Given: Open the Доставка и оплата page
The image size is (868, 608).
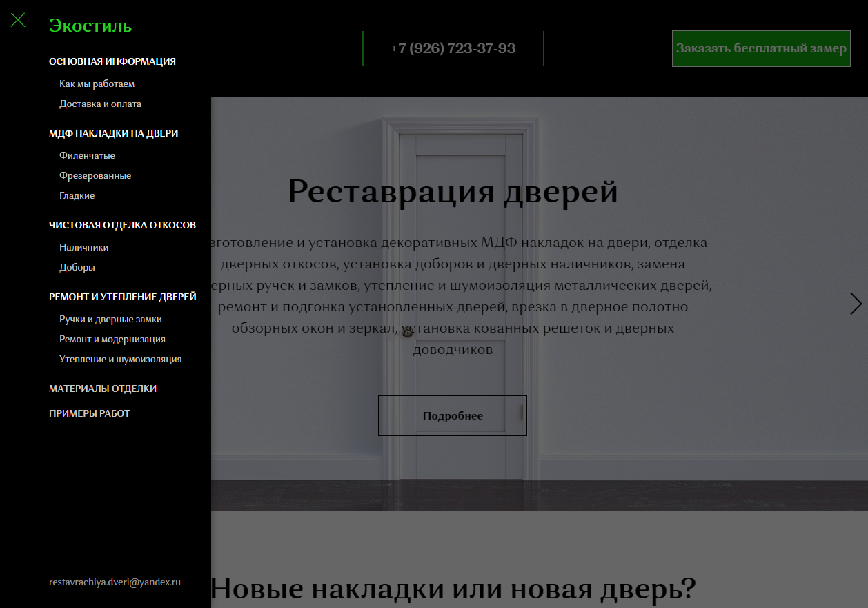Looking at the screenshot, I should [x=100, y=104].
